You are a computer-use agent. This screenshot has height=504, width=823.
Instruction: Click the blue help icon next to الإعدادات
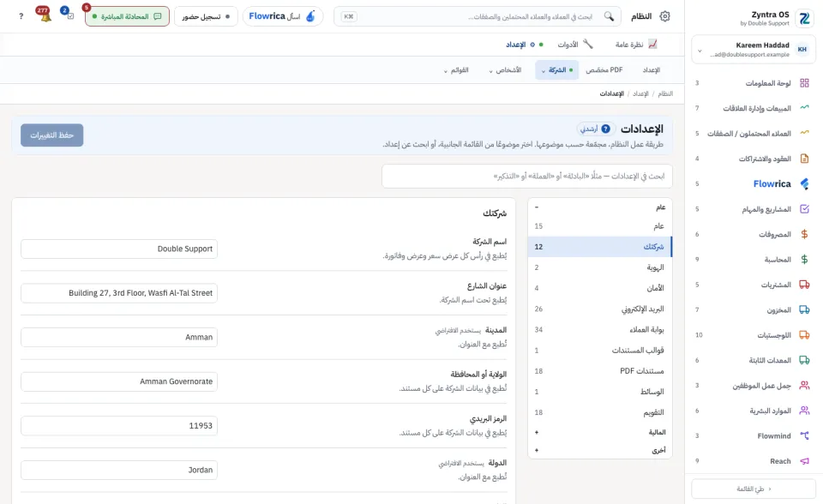tap(606, 129)
